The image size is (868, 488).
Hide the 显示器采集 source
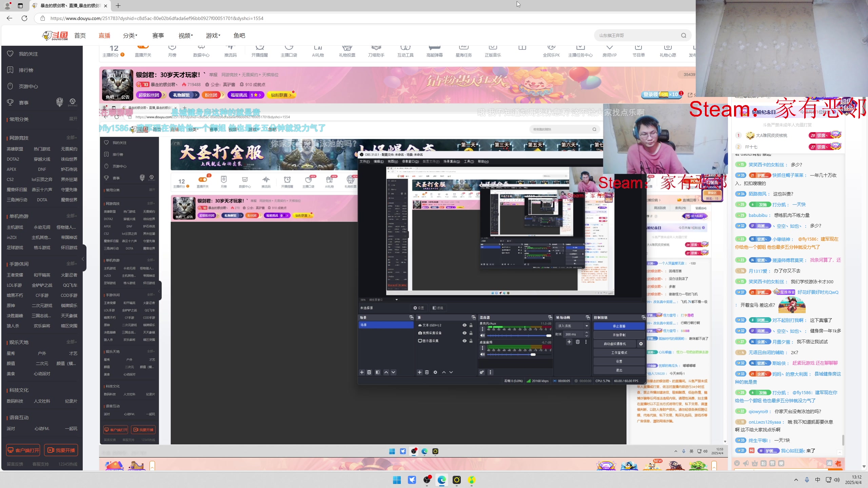click(465, 341)
